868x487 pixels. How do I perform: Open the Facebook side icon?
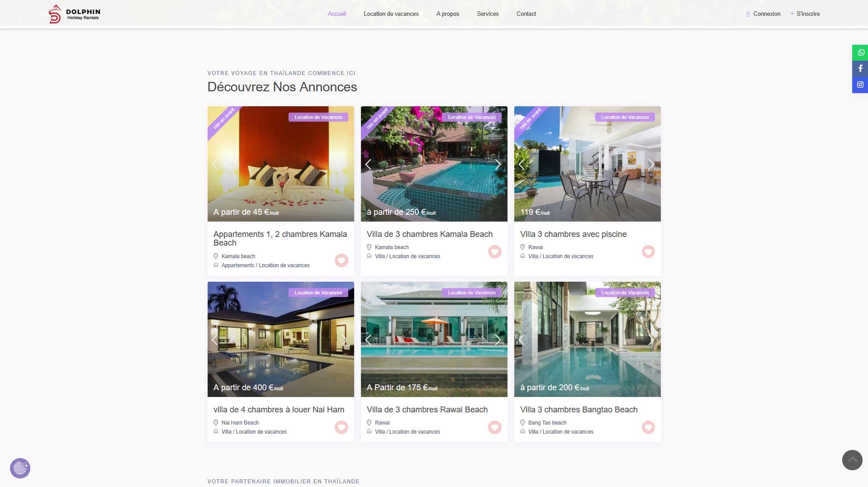click(860, 68)
